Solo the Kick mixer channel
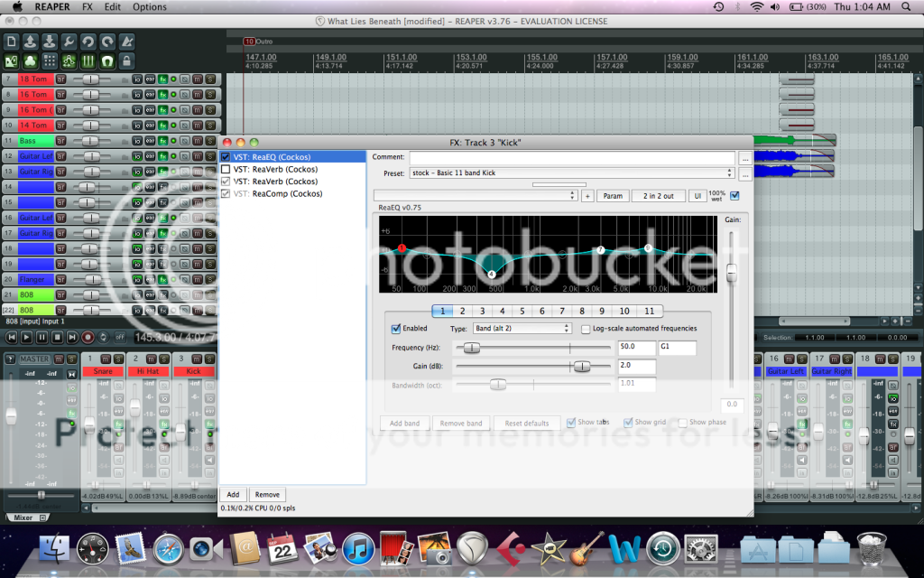 pos(209,359)
